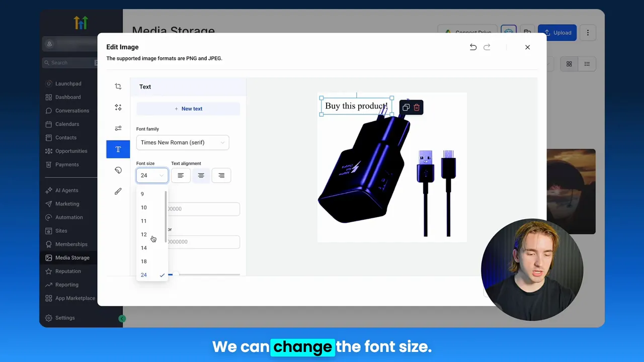This screenshot has height=362, width=644.
Task: Choose font size 10
Action: coord(151,208)
